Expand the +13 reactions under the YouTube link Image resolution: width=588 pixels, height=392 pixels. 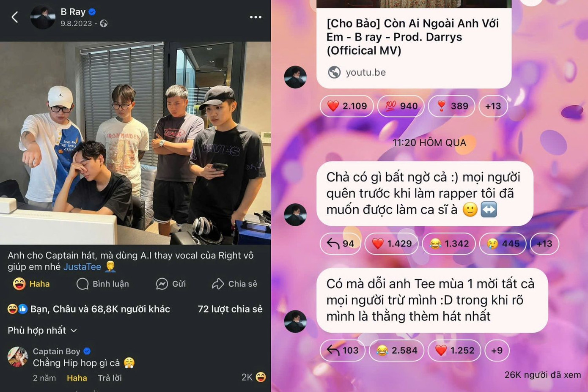click(493, 106)
